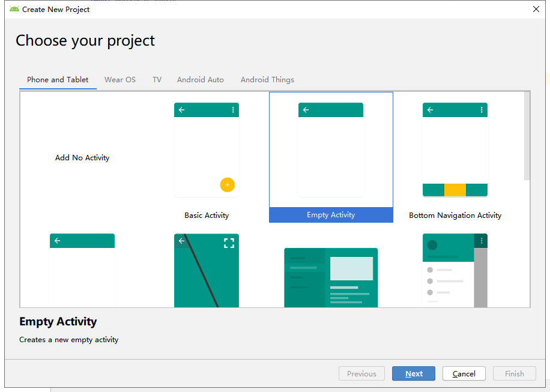Click the Basic Activity label
This screenshot has height=392, width=550.
(207, 216)
